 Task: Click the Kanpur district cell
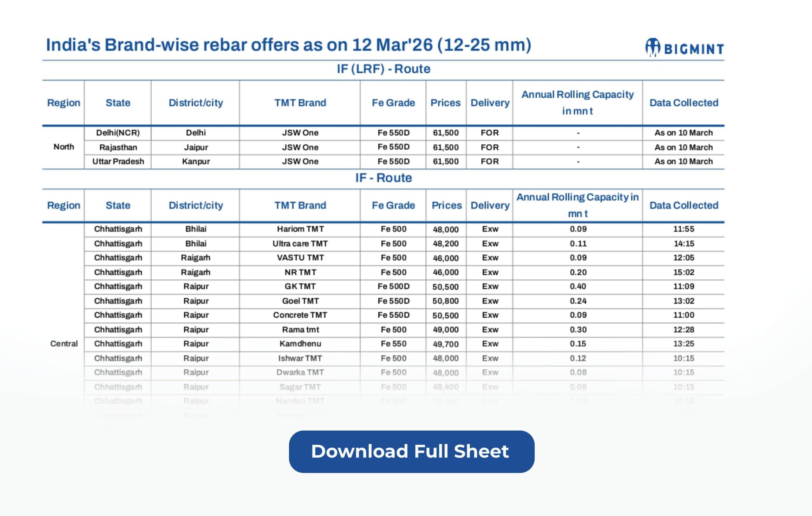196,162
